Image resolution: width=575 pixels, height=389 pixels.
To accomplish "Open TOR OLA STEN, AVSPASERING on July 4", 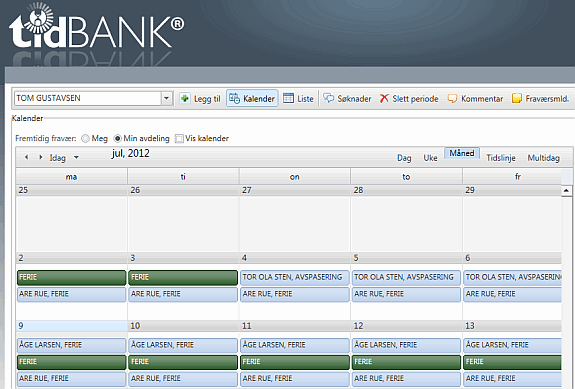I will coord(294,278).
